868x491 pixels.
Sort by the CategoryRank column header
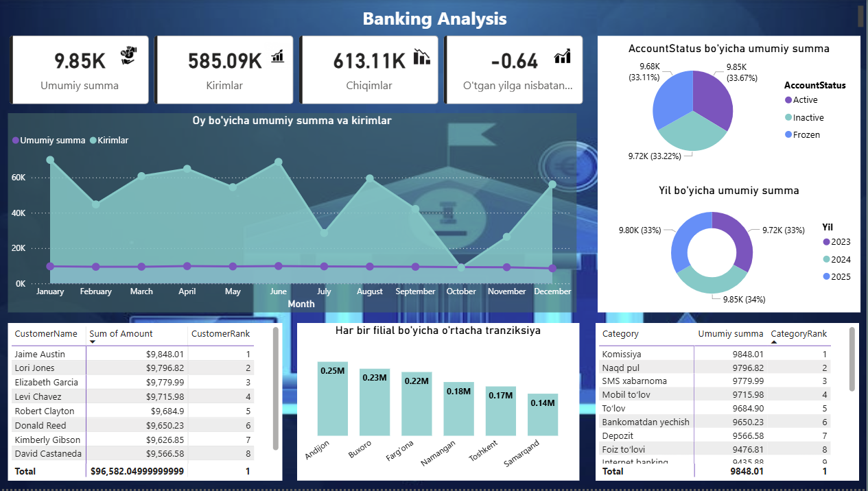pos(801,334)
